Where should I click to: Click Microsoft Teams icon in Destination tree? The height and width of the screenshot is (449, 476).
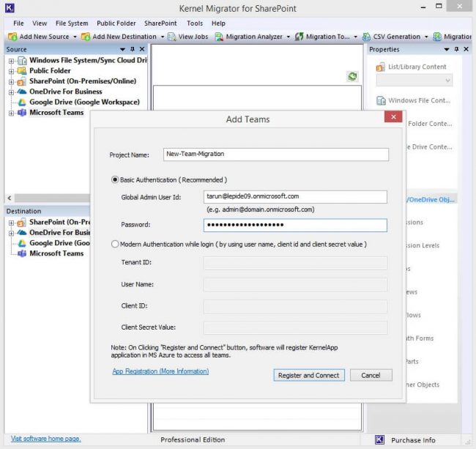point(21,253)
